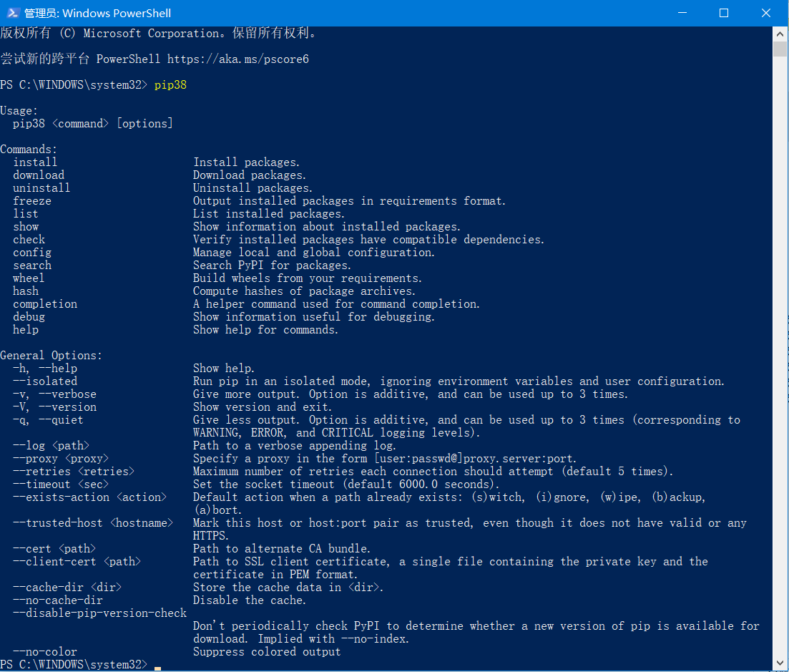This screenshot has width=789, height=672.
Task: Click the 'Usage:' heading
Action: (x=19, y=111)
